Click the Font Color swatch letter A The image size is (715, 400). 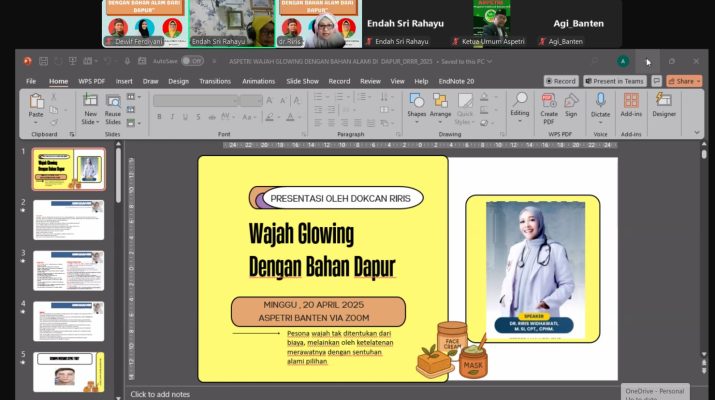pos(290,118)
